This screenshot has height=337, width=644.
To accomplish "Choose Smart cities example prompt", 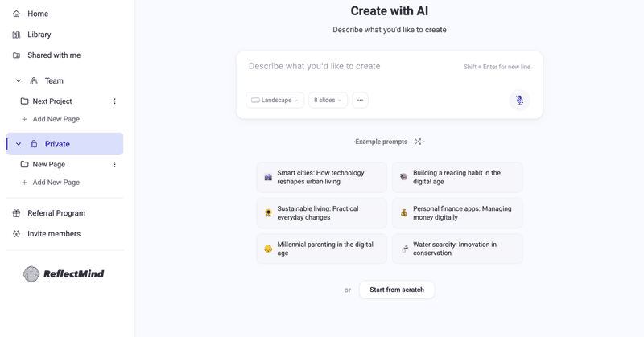I will (x=321, y=177).
